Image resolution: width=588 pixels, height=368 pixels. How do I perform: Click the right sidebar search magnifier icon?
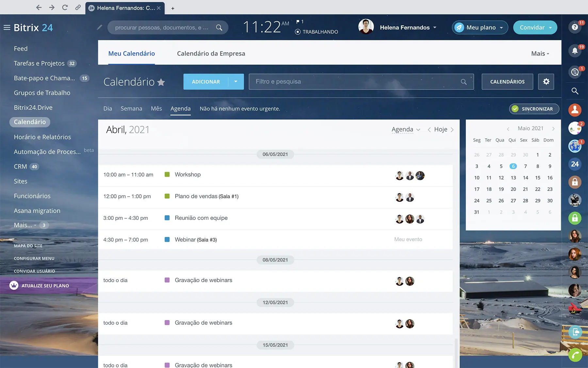pyautogui.click(x=575, y=91)
